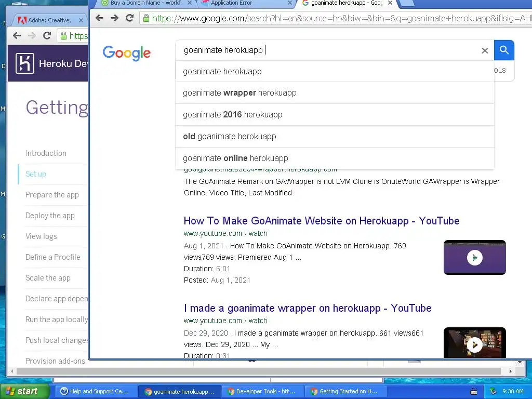Click the Heroku Dev Center title

[63, 63]
